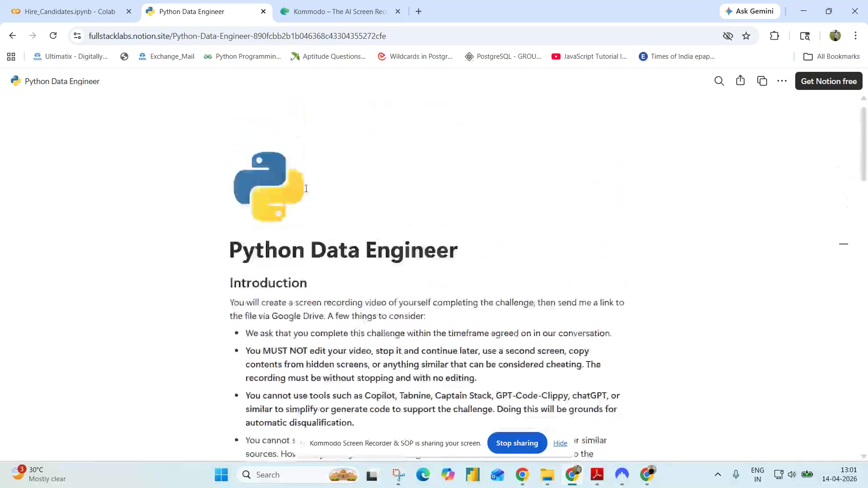This screenshot has height=488, width=868.
Task: Select the Python Data Engineer browser tab
Action: [206, 11]
